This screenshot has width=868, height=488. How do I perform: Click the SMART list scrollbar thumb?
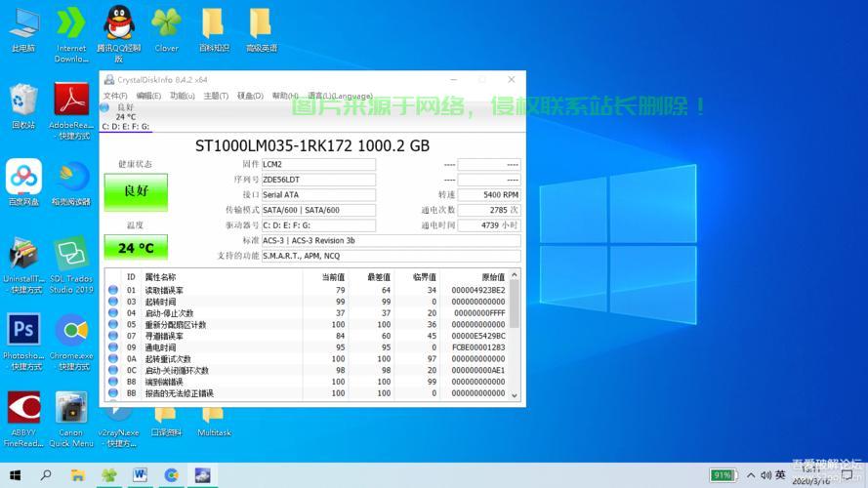click(x=515, y=304)
